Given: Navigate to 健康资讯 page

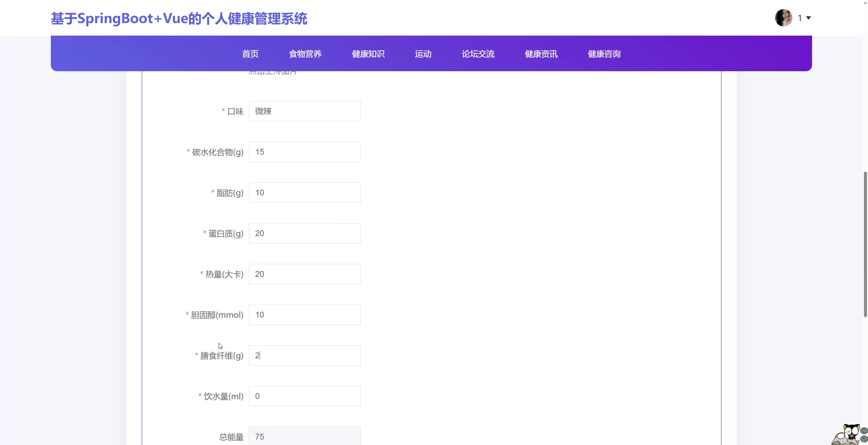Looking at the screenshot, I should point(541,54).
